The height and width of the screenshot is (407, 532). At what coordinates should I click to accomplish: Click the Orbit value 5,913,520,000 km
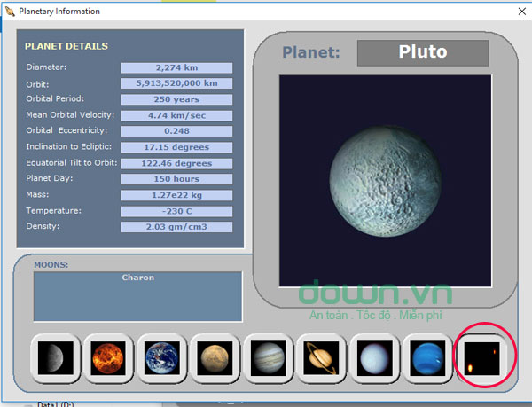click(176, 83)
